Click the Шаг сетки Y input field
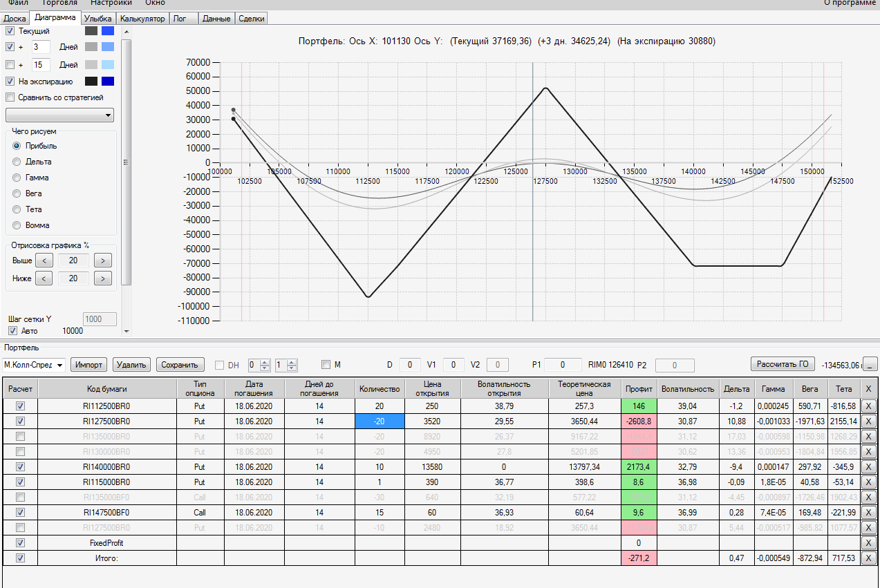The width and height of the screenshot is (880, 588). click(x=100, y=319)
